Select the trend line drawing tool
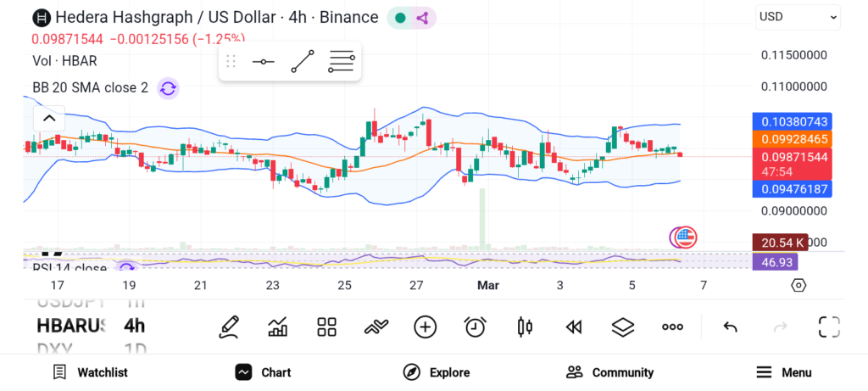868x391 pixels. [303, 61]
